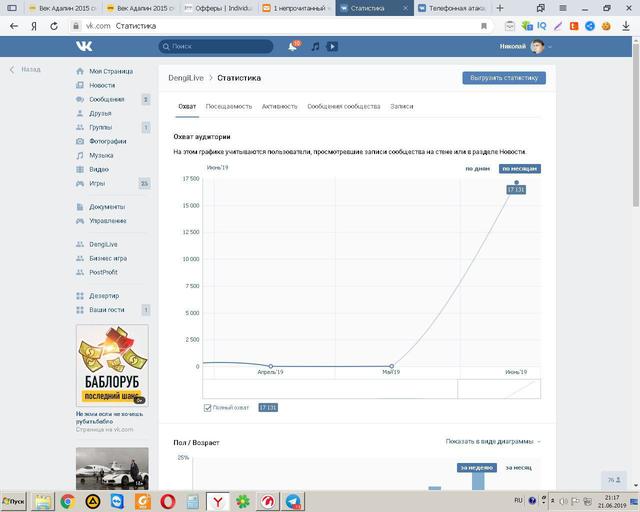Open Chrome from taskbar

(x=68, y=502)
